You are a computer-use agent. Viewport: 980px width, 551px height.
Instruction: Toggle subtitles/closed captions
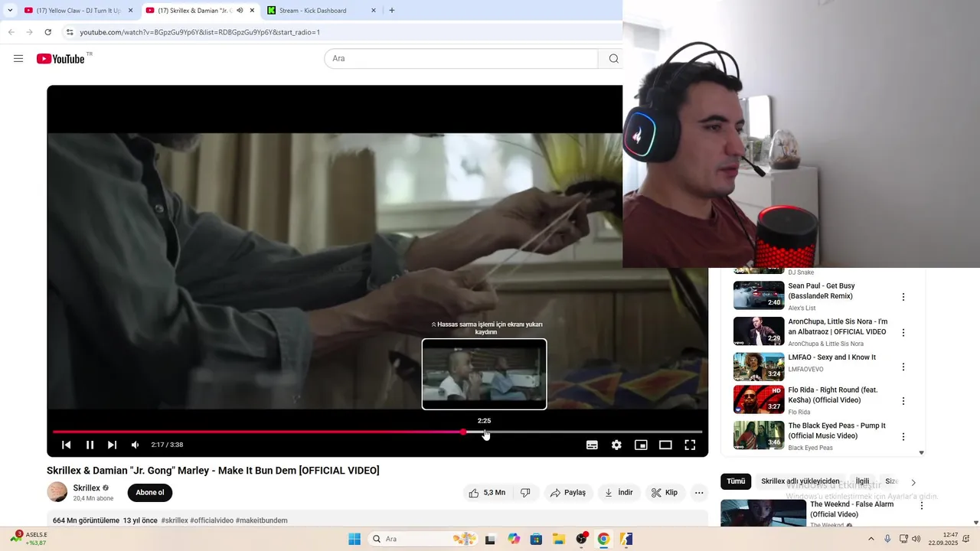point(592,445)
